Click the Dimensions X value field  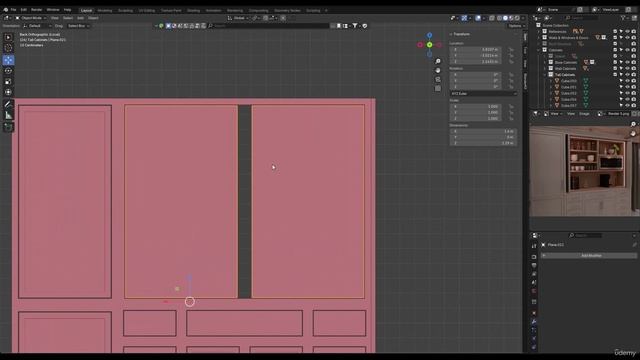[x=483, y=131]
